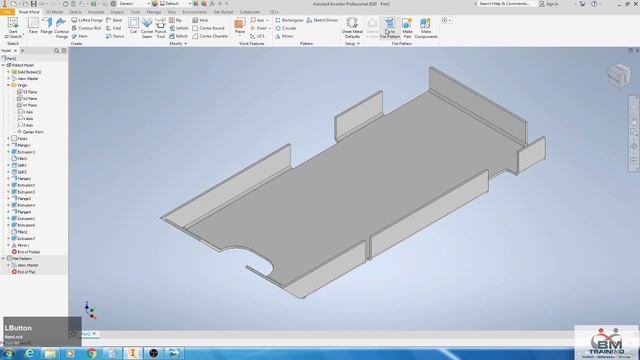Click the Mirror pattern tool

(284, 36)
